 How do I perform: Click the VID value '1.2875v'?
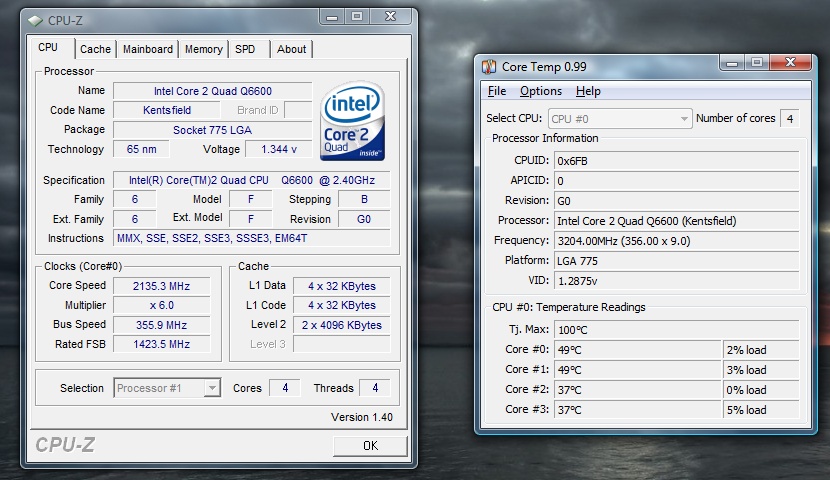click(676, 281)
